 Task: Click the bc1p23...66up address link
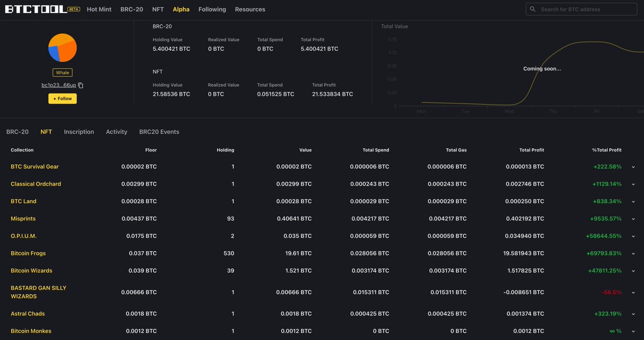tap(58, 85)
